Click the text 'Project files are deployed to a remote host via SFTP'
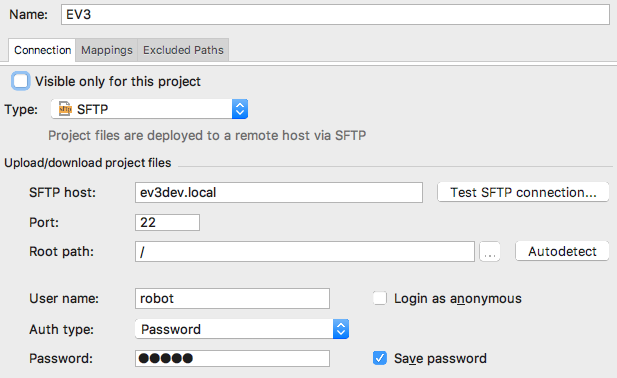This screenshot has height=378, width=617. pyautogui.click(x=207, y=135)
